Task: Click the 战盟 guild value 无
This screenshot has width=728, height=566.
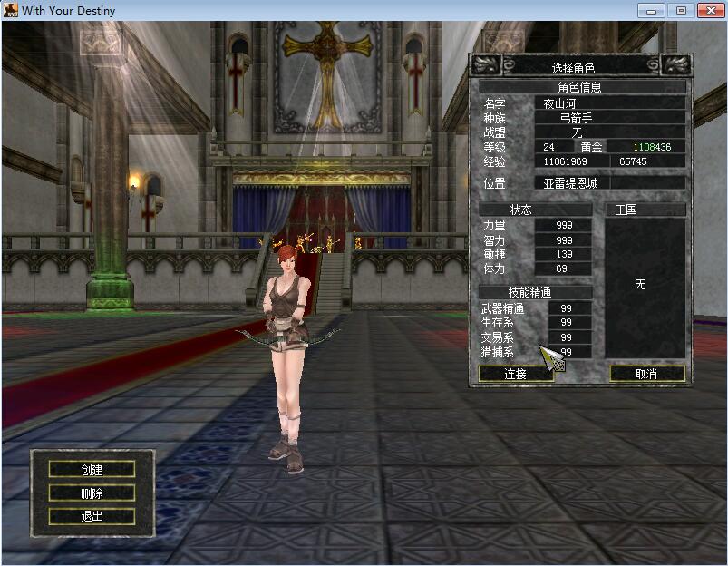Action: 577,132
